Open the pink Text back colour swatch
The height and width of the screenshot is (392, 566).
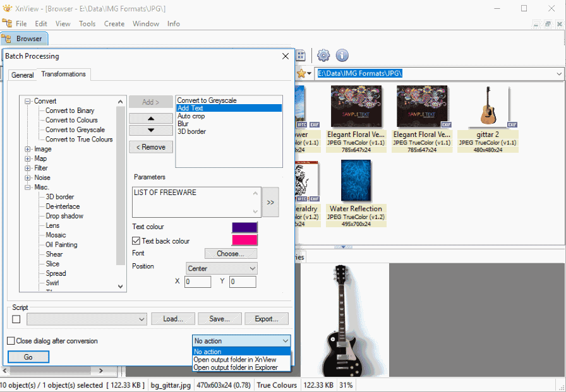pos(244,240)
